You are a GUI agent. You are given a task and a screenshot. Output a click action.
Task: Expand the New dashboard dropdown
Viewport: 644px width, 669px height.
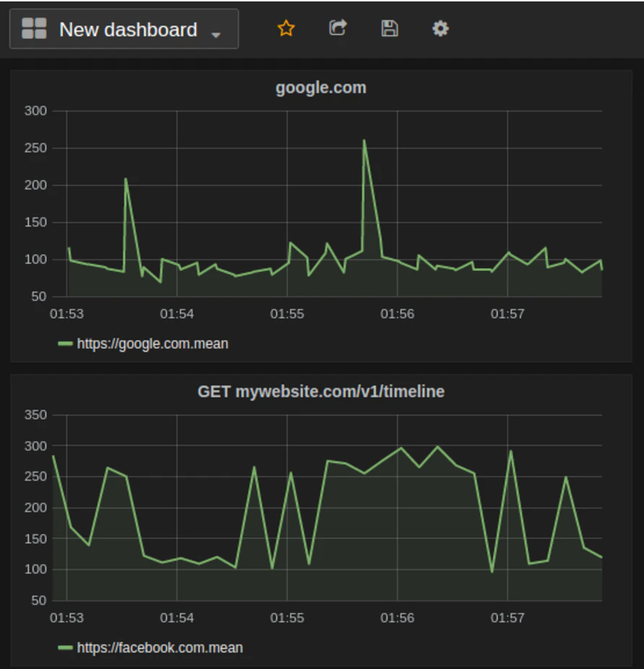click(x=217, y=33)
